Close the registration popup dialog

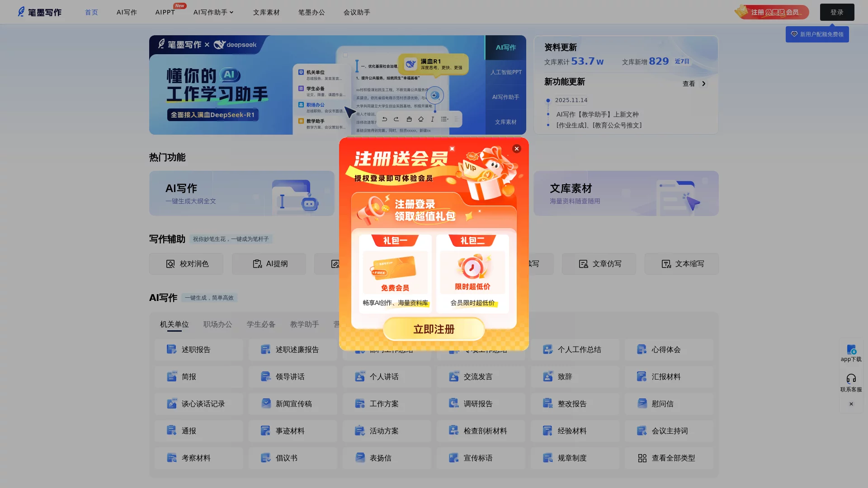click(517, 149)
